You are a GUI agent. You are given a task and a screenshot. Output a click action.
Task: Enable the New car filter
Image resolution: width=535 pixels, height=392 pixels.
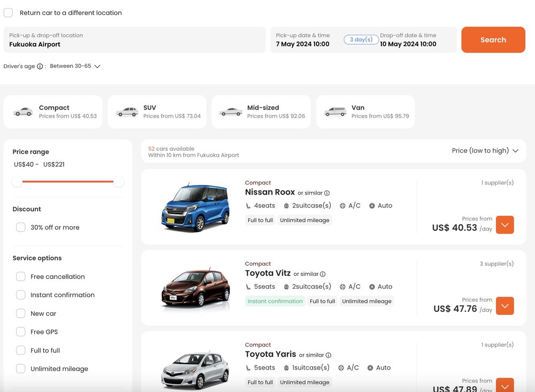(x=21, y=313)
